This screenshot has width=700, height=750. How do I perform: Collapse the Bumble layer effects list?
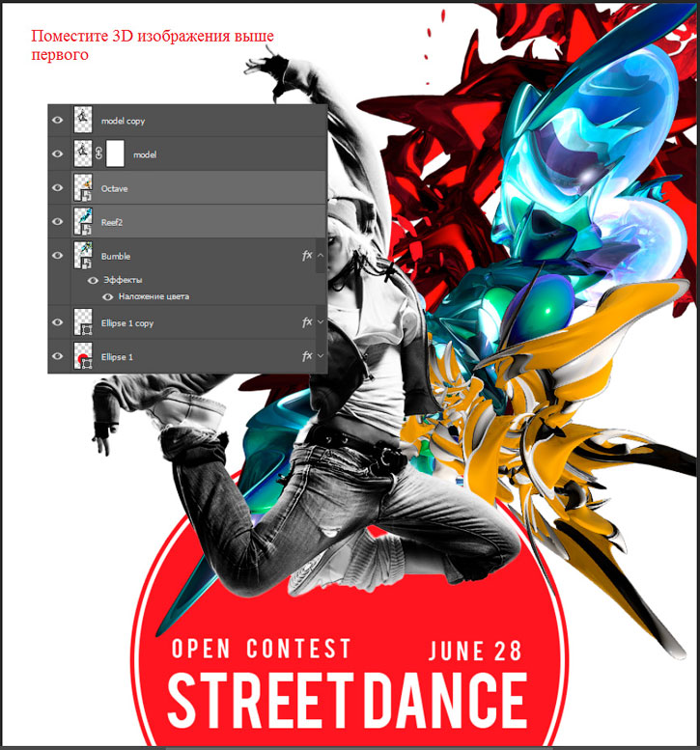click(x=321, y=256)
